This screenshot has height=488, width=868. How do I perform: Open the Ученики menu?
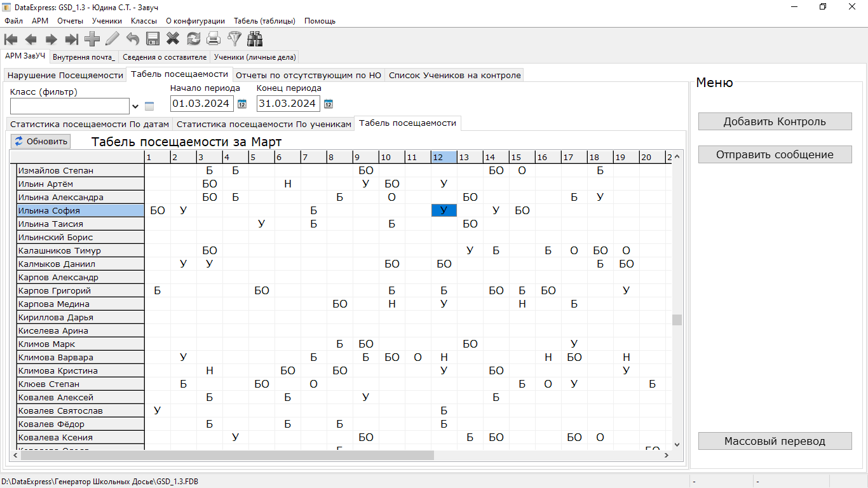(x=107, y=21)
